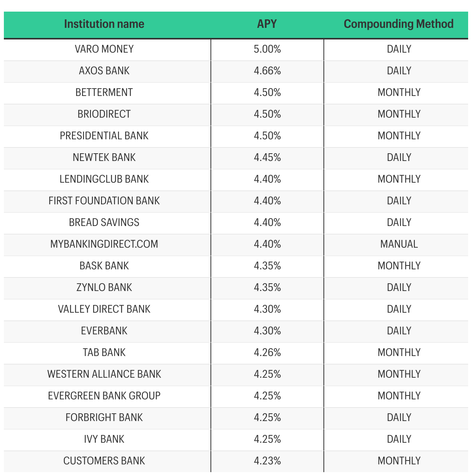Select the PRESIDENTIAL BANK row name
Screen dimensions: 472x476
[104, 136]
